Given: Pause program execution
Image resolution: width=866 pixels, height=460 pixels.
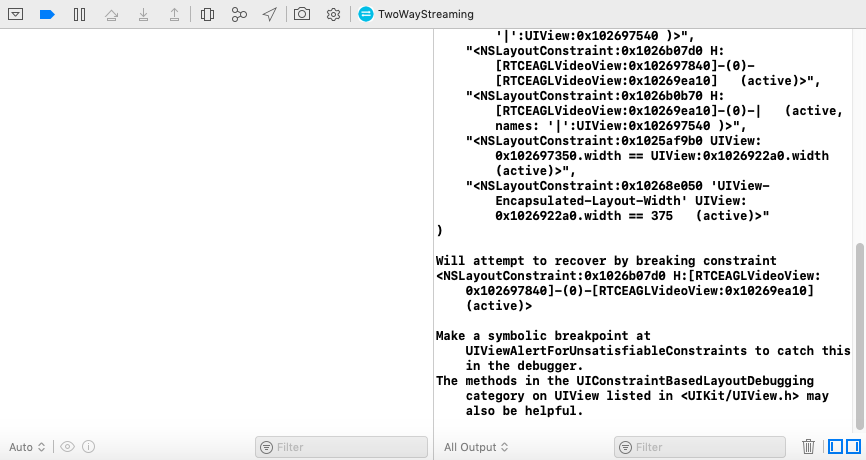Looking at the screenshot, I should 79,15.
